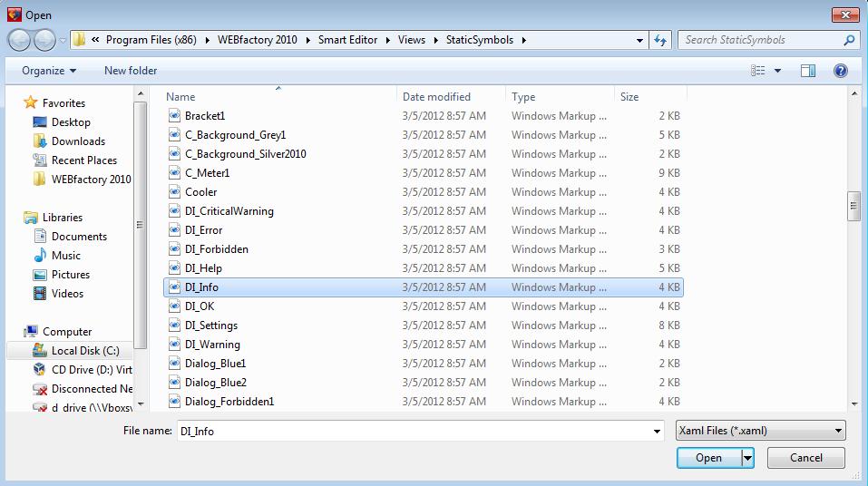
Task: Click New folder in the toolbar
Action: pyautogui.click(x=131, y=71)
